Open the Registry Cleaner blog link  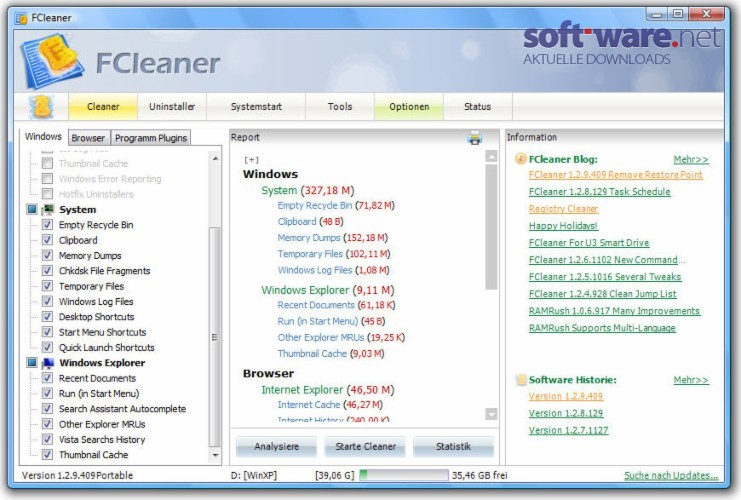click(563, 209)
